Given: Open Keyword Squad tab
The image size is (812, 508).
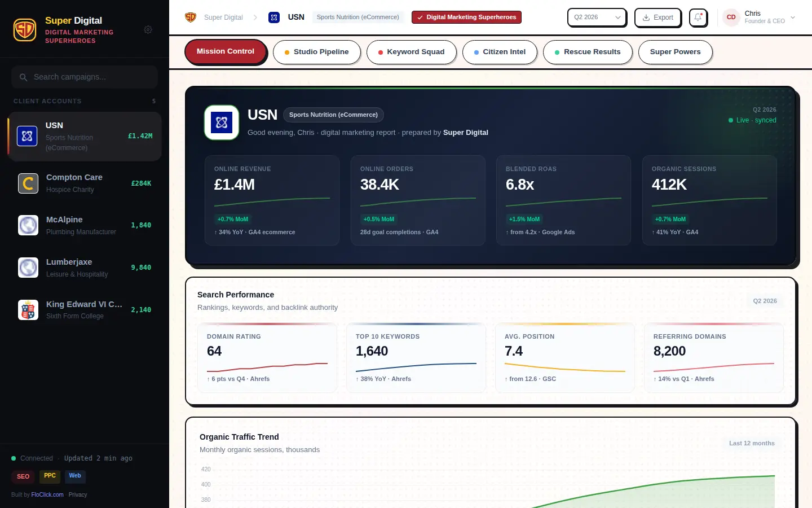Looking at the screenshot, I should click(x=411, y=52).
